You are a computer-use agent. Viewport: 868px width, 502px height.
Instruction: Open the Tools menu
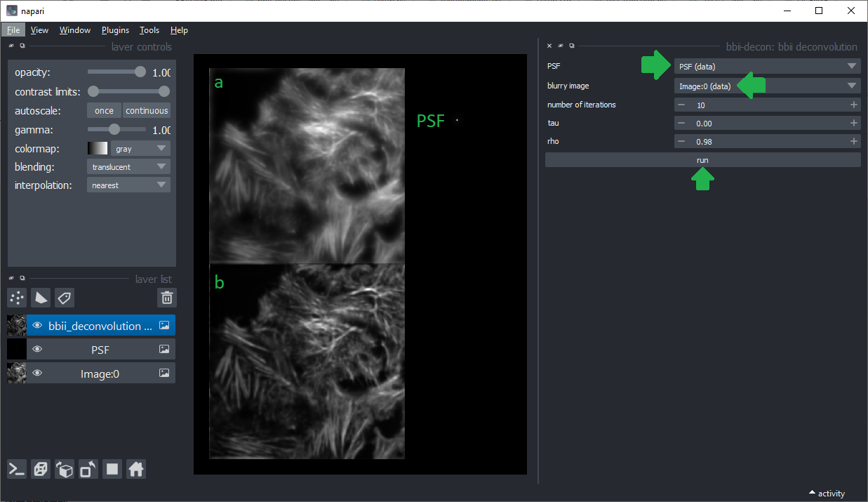pyautogui.click(x=149, y=30)
